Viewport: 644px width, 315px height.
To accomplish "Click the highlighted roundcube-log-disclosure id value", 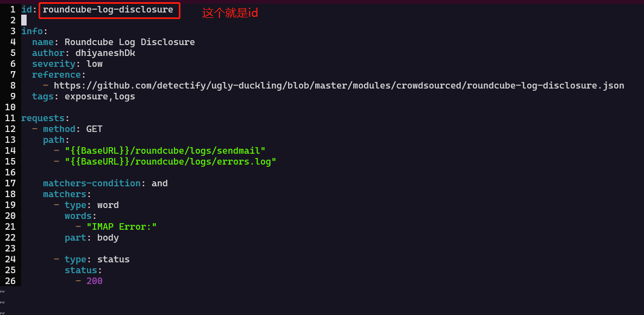I will click(108, 10).
